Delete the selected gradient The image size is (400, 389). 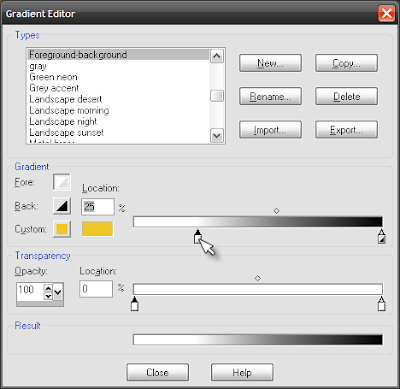346,96
